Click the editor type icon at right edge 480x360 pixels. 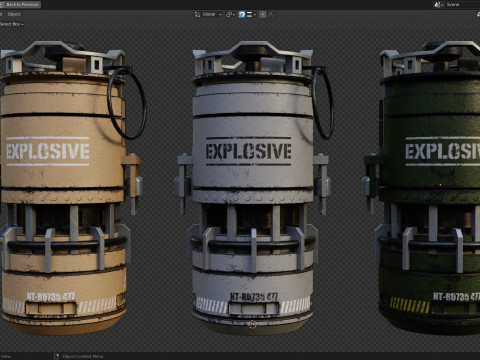tap(478, 14)
